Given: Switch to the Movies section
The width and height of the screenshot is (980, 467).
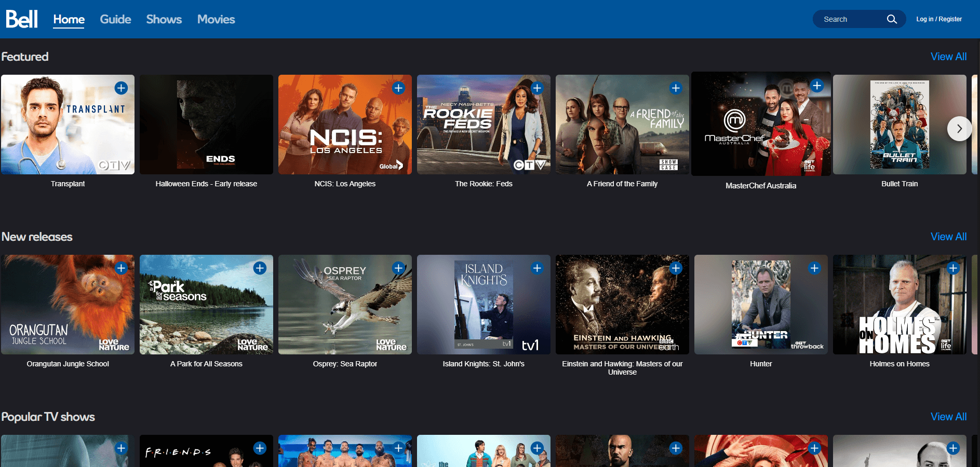Looking at the screenshot, I should [x=216, y=19].
